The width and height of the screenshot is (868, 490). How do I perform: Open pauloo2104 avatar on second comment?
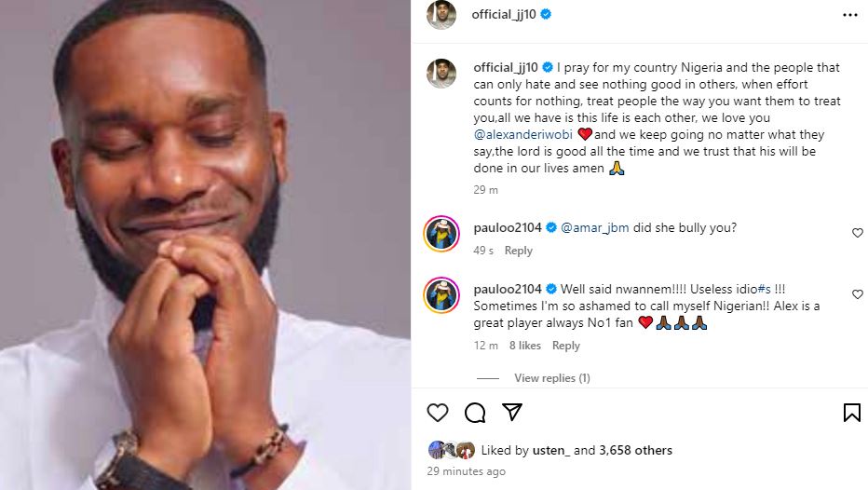441,294
